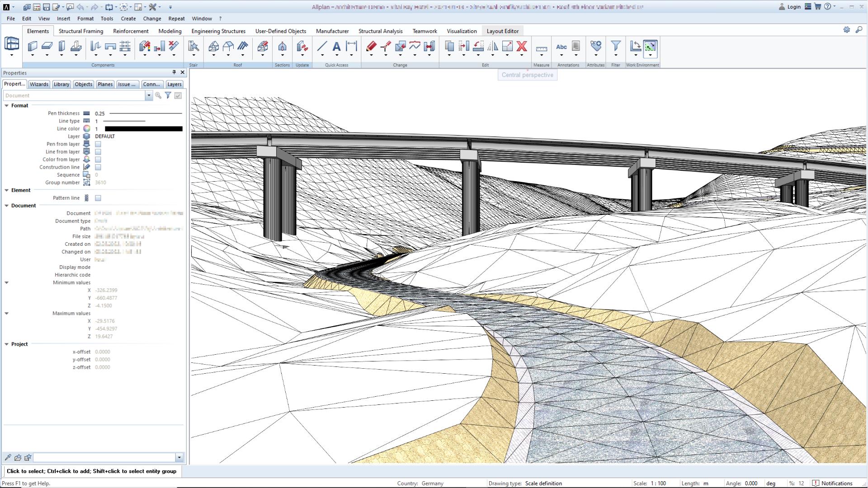Select the Line tool in Quick Access
The height and width of the screenshot is (488, 868).
(322, 46)
